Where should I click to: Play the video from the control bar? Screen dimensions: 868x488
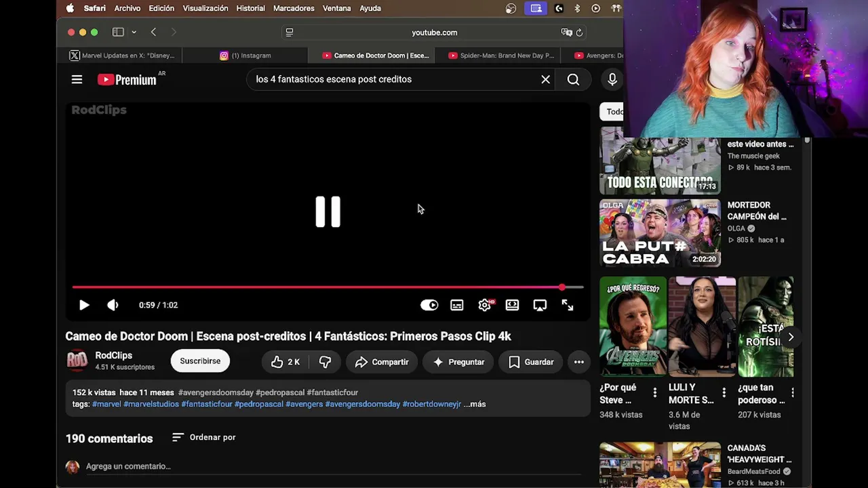coord(84,305)
